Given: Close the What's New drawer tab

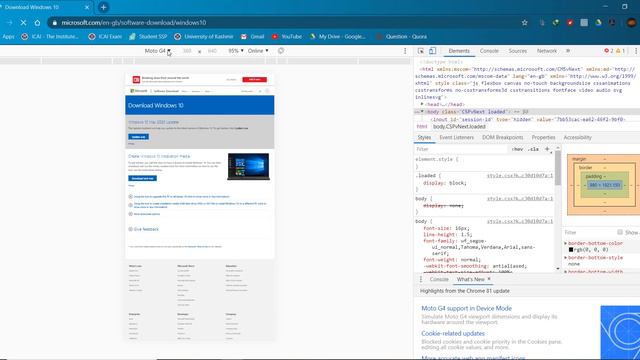Looking at the screenshot, I should 489,279.
